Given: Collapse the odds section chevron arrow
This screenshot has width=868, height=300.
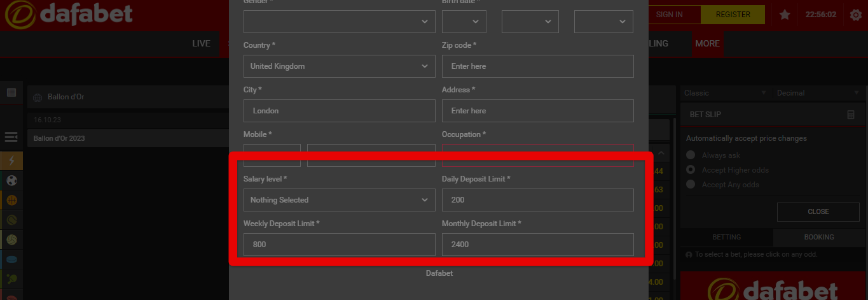Looking at the screenshot, I should pos(660,154).
